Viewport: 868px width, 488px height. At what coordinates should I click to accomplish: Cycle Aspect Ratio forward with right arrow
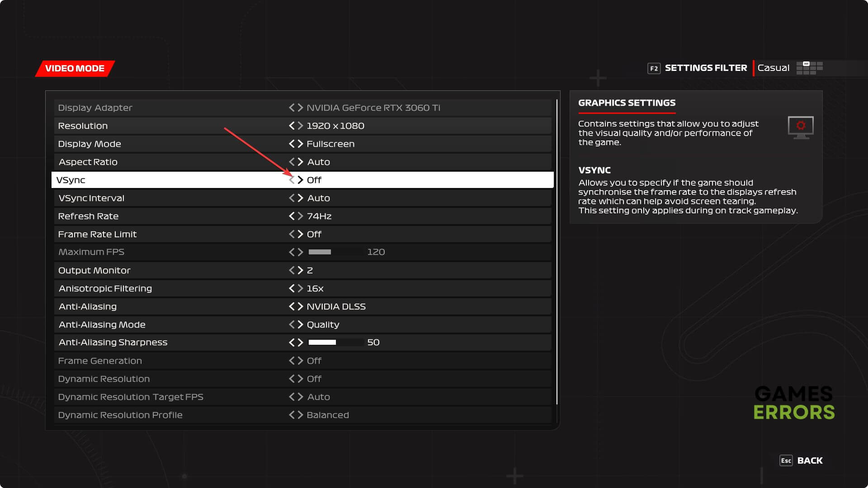coord(301,162)
